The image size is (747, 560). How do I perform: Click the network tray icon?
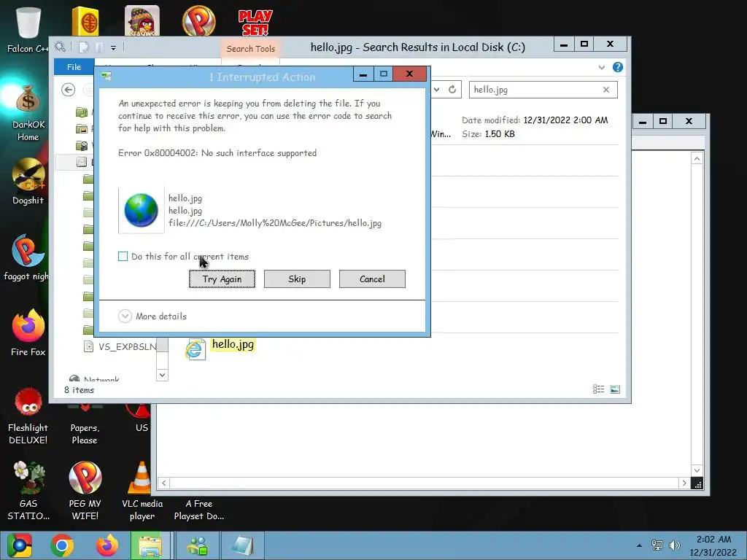[657, 545]
